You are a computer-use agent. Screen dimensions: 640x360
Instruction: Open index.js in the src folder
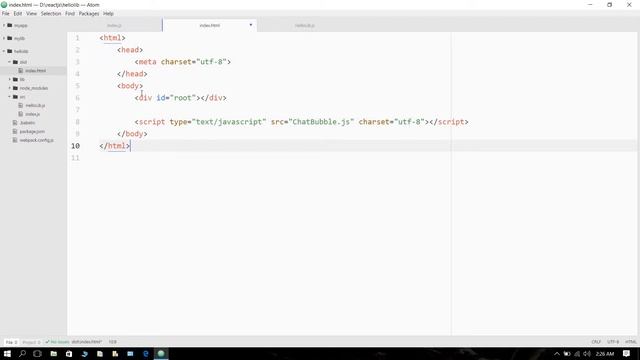click(33, 114)
